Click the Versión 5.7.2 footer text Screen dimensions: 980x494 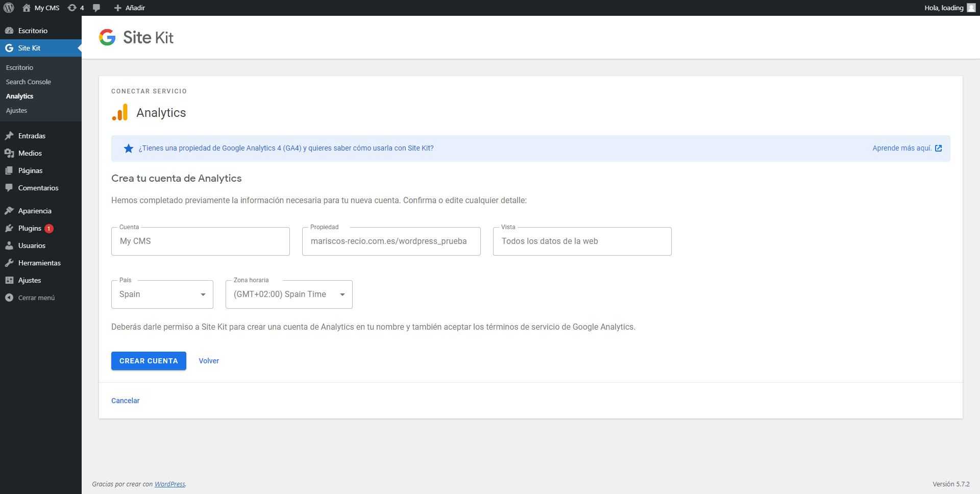[951, 484]
